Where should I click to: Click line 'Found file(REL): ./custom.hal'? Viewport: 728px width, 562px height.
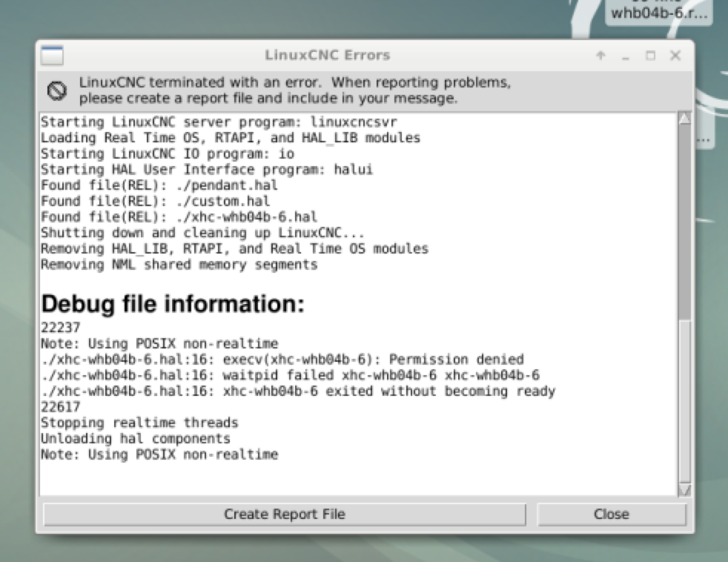pos(155,201)
